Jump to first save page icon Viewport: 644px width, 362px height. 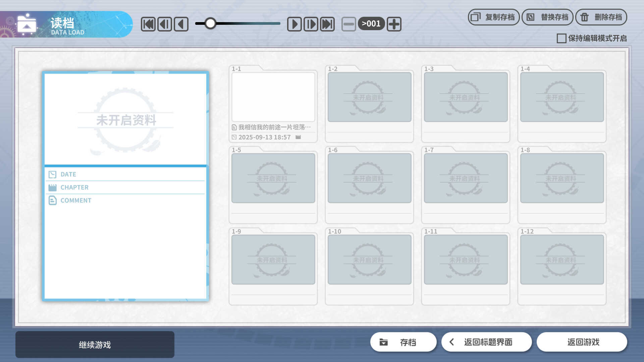(148, 23)
